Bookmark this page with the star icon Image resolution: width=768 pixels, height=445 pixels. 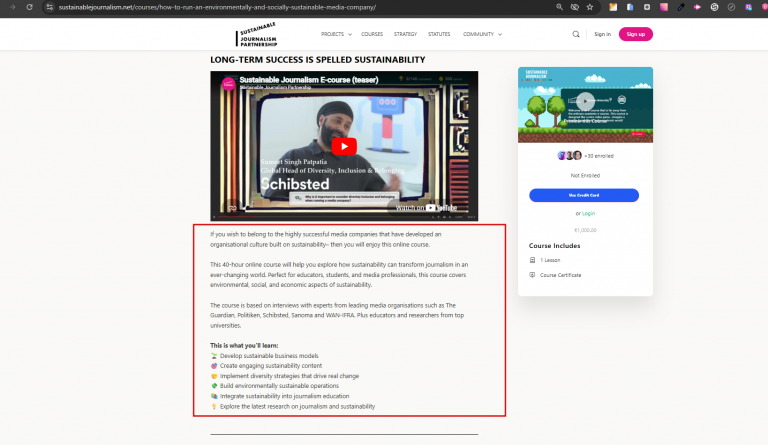point(590,7)
